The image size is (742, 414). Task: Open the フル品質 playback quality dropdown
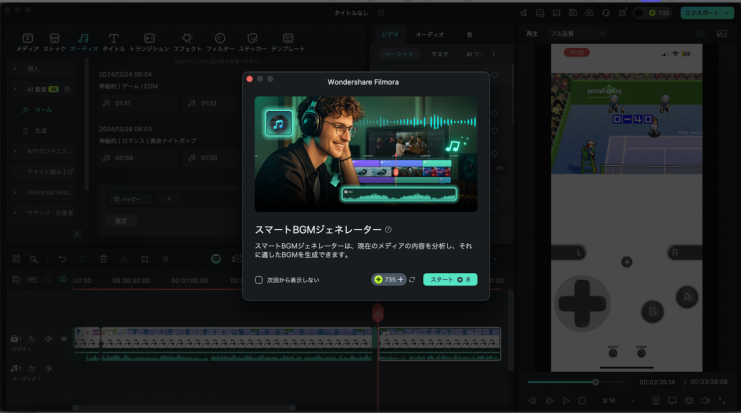[577, 34]
